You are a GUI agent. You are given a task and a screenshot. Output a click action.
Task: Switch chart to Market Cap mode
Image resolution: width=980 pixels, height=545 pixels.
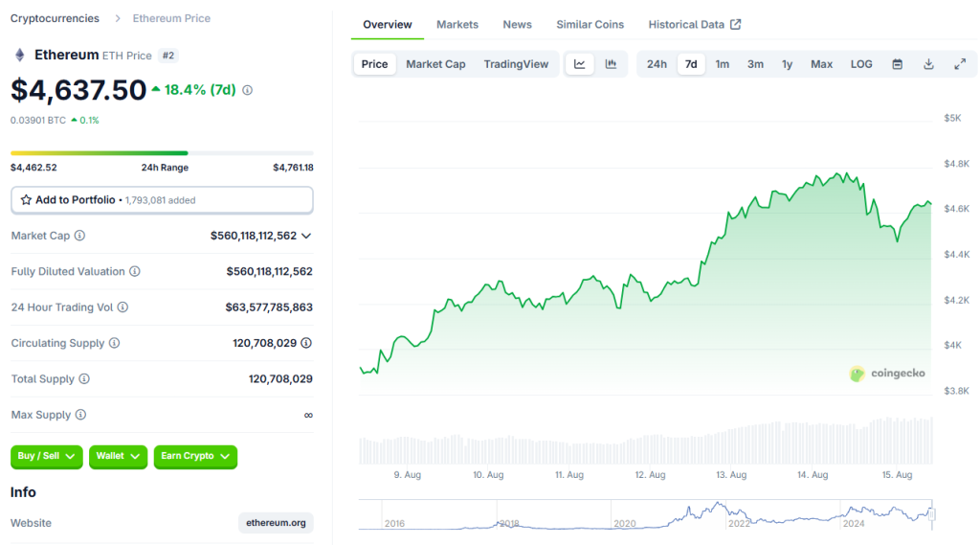(435, 64)
